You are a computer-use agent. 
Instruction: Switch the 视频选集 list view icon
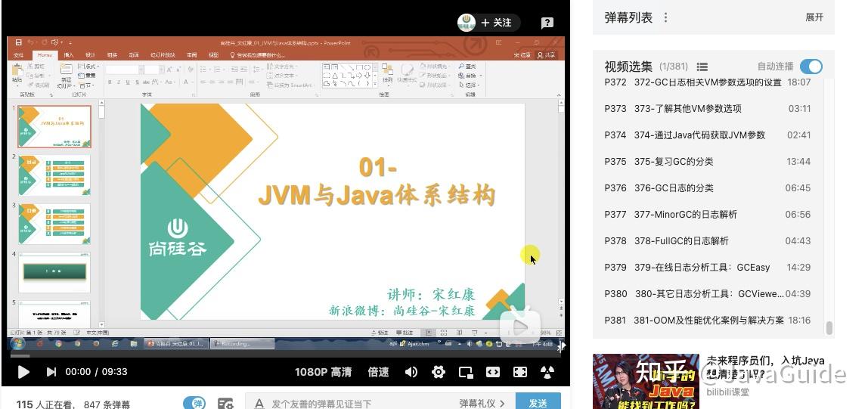tap(702, 67)
